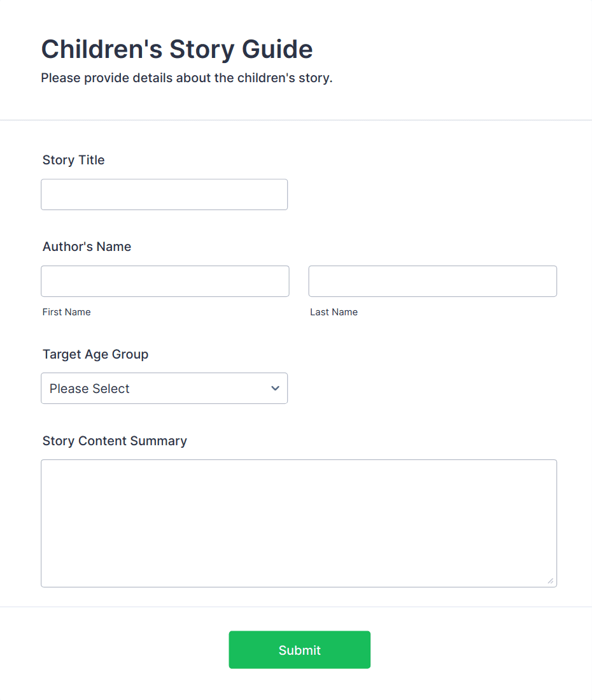This screenshot has height=700, width=592.
Task: Click the 'Story Content Summary' label
Action: click(115, 441)
